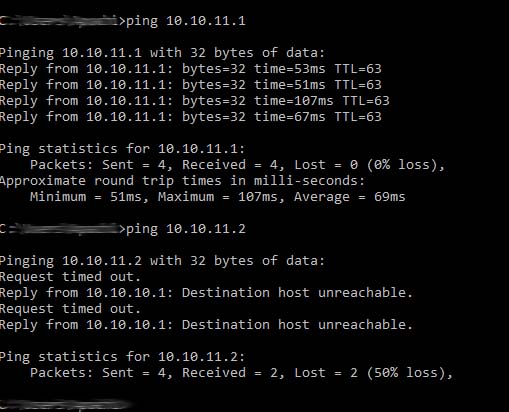Click the reply line showing time=67ms
The width and height of the screenshot is (509, 412).
tap(191, 117)
